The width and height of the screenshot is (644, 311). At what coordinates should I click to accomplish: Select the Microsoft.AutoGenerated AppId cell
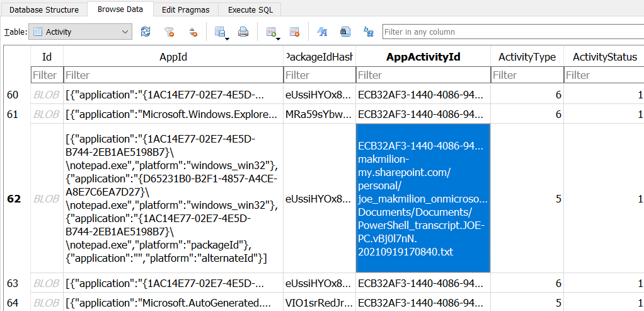[x=173, y=303]
